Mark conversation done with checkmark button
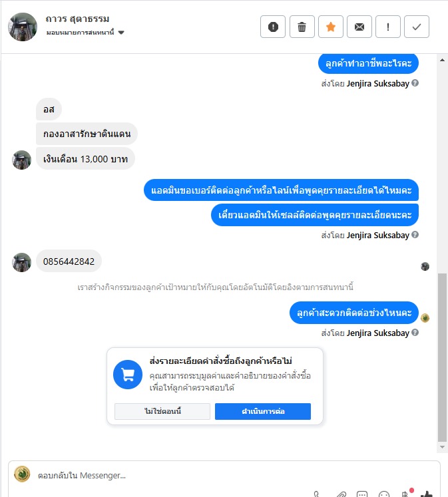This screenshot has width=448, height=497. coord(417,27)
